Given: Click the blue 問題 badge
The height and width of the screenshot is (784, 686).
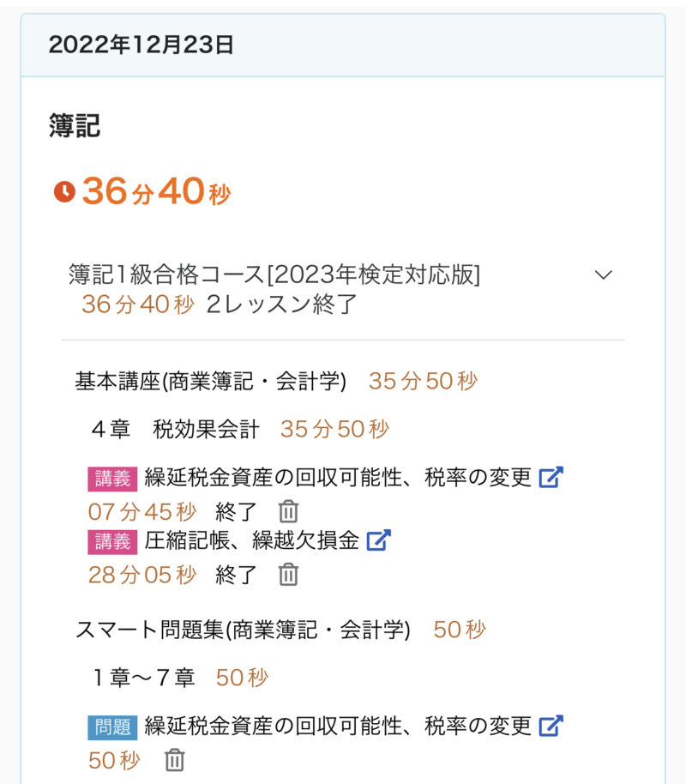Looking at the screenshot, I should point(112,727).
